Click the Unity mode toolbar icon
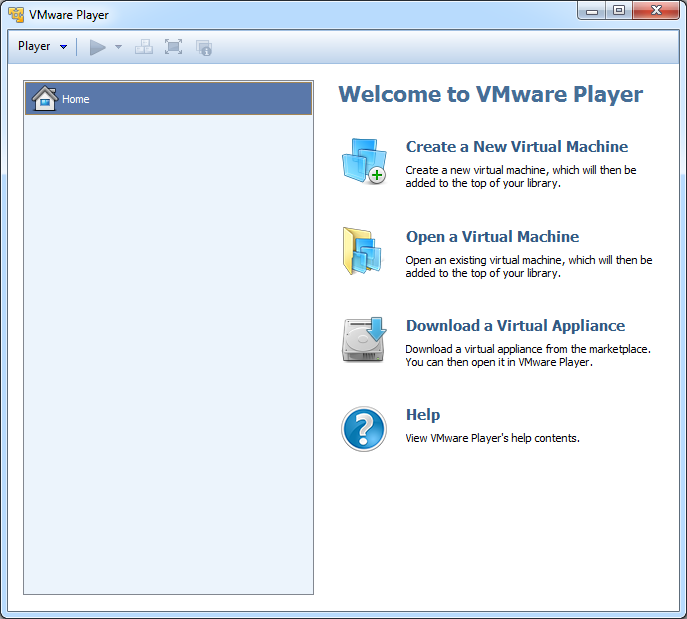 [204, 47]
